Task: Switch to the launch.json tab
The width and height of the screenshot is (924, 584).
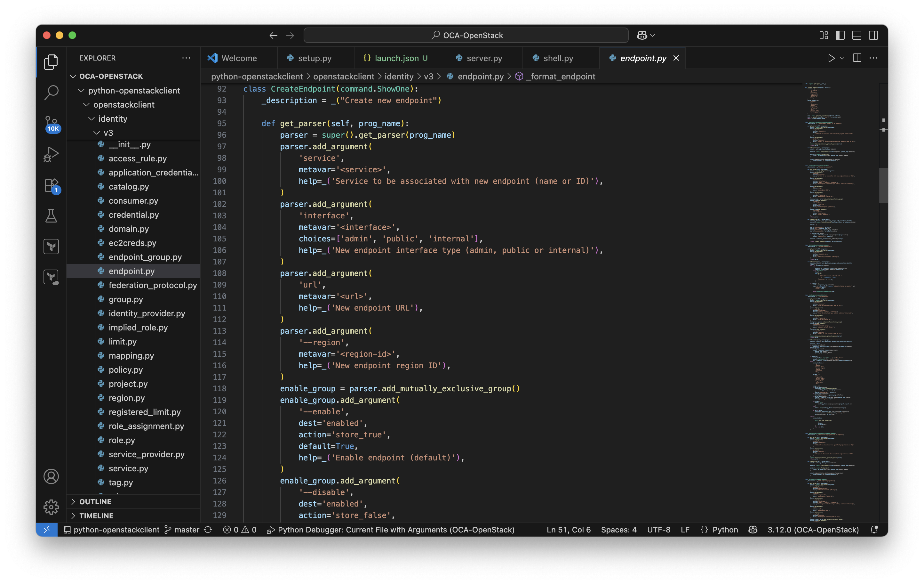Action: [x=396, y=58]
